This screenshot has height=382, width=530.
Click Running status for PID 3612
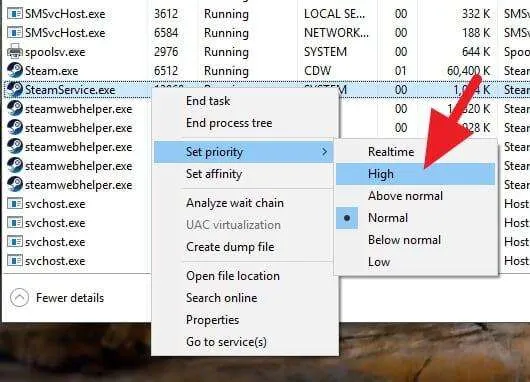tap(226, 14)
